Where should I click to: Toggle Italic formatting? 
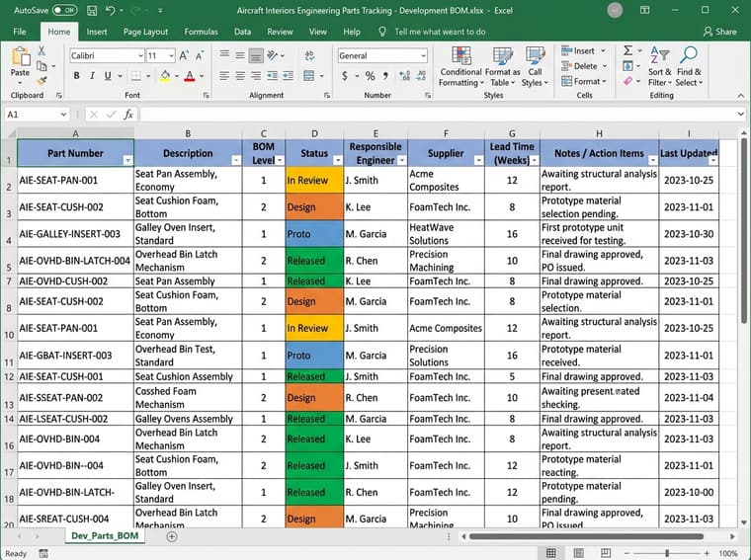tap(92, 76)
